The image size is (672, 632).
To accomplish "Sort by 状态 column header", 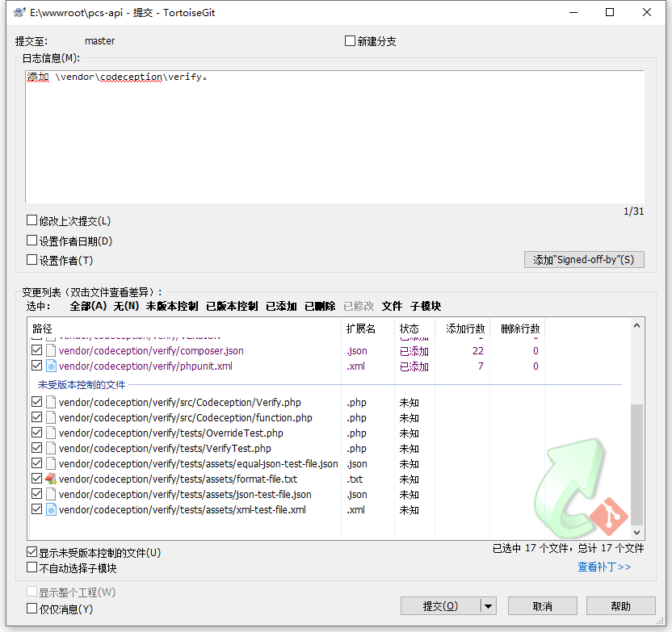I will (x=414, y=329).
